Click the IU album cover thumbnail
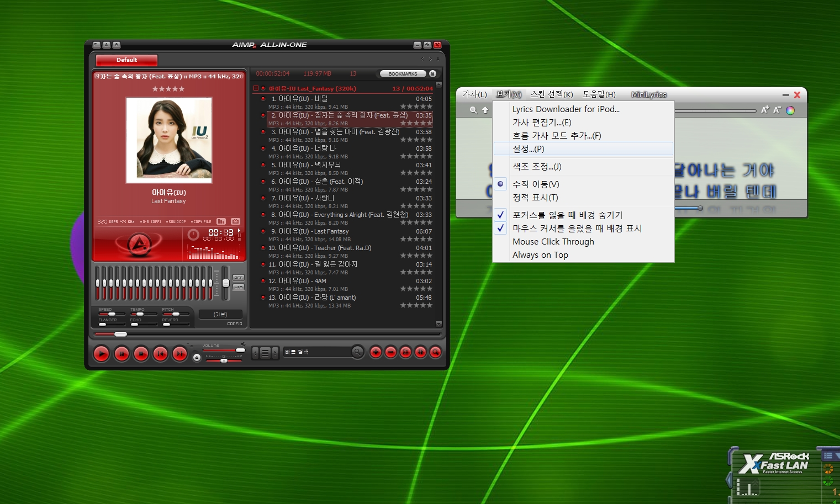 coord(169,140)
